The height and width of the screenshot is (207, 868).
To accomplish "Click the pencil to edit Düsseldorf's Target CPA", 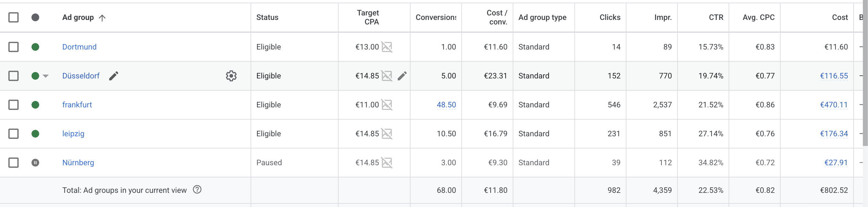I will [402, 76].
